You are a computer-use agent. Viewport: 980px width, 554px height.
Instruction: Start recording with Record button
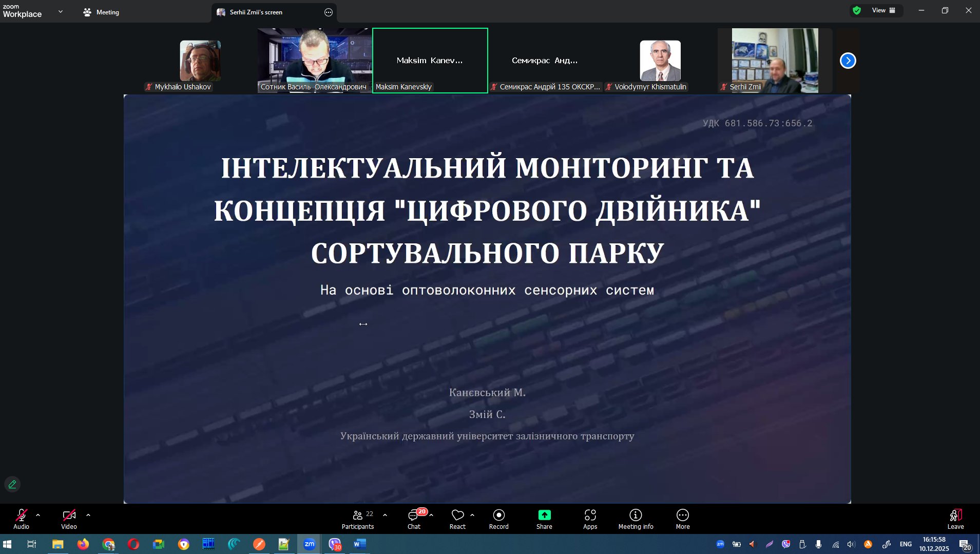(x=498, y=519)
